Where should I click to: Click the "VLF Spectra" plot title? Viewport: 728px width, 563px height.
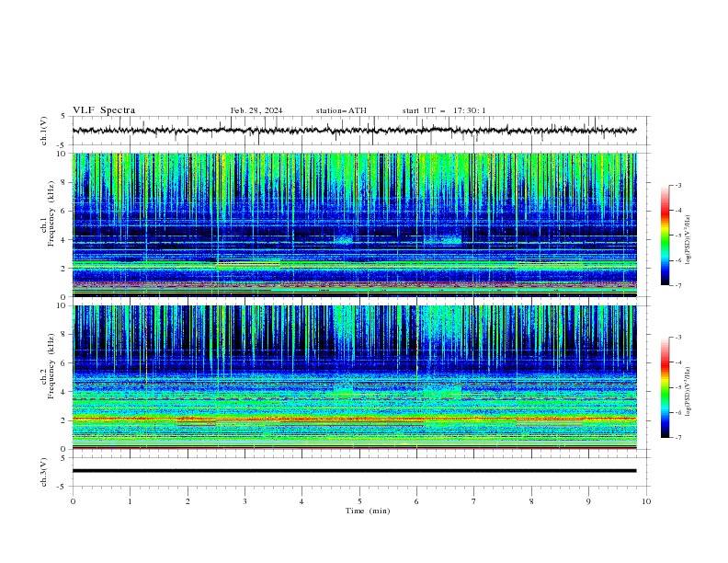pyautogui.click(x=104, y=110)
